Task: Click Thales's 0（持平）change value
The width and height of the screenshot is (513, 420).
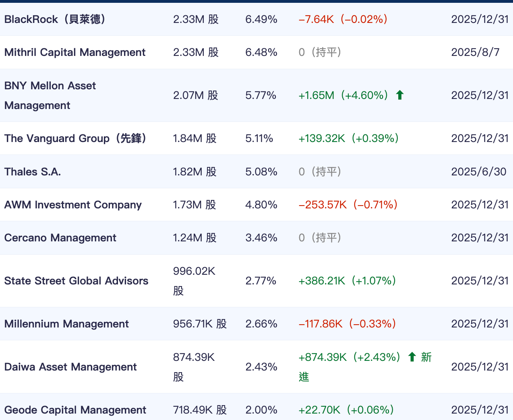Action: [x=320, y=172]
